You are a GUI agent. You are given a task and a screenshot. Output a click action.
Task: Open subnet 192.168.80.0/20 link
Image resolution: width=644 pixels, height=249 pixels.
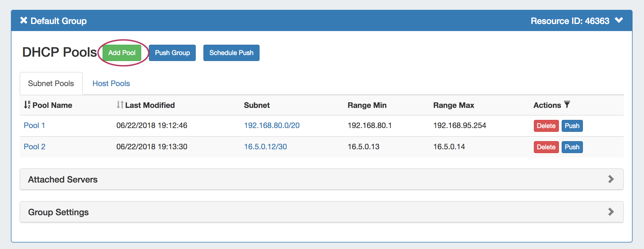pos(272,126)
